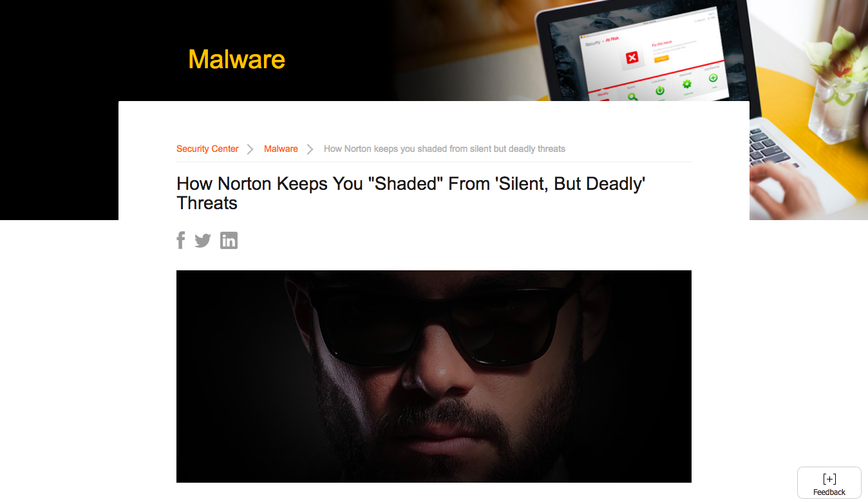
Task: Click the yellow Malware banner heading
Action: (x=236, y=59)
